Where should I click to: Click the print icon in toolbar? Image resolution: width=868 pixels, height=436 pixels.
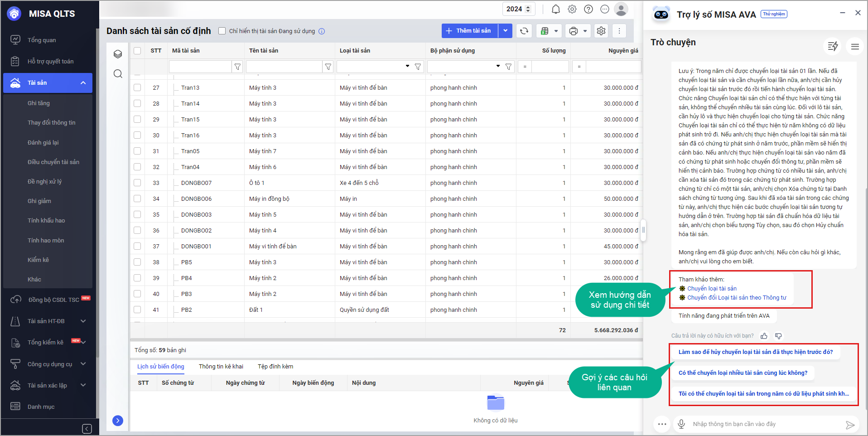tap(574, 31)
